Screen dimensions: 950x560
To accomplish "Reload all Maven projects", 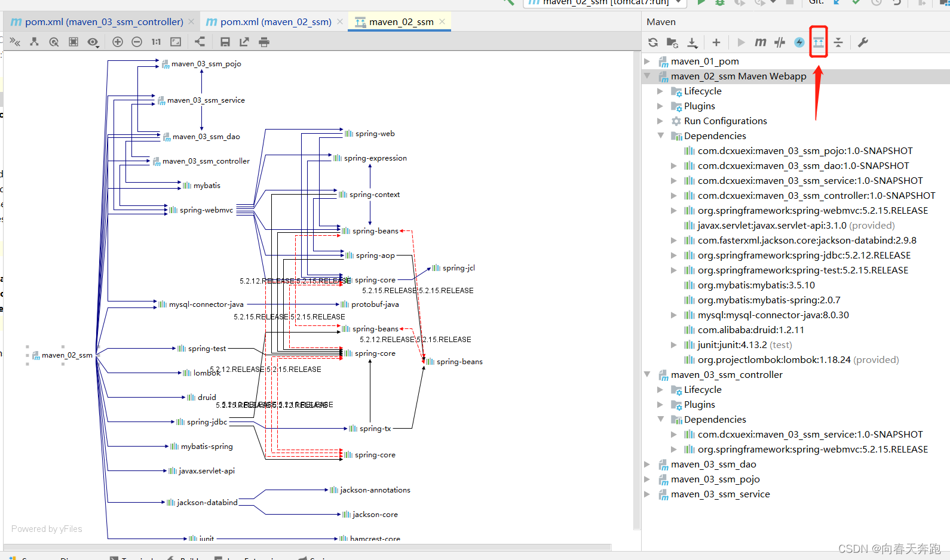I will (x=653, y=42).
